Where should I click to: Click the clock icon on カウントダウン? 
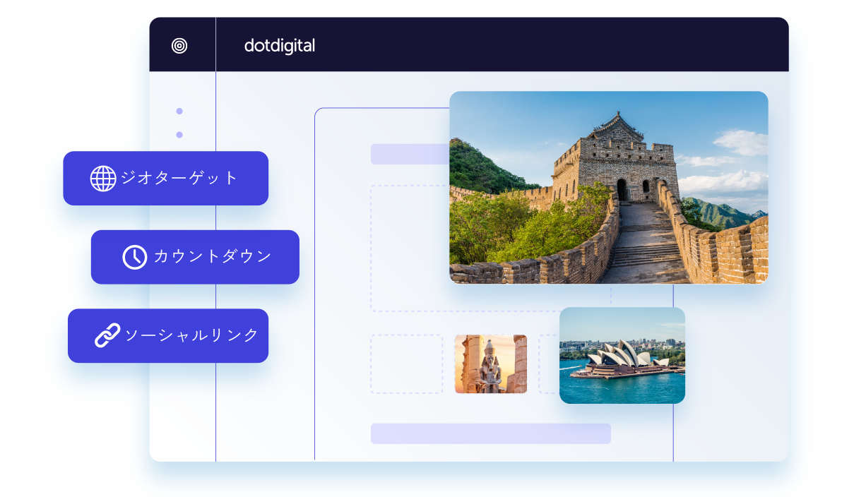(134, 257)
